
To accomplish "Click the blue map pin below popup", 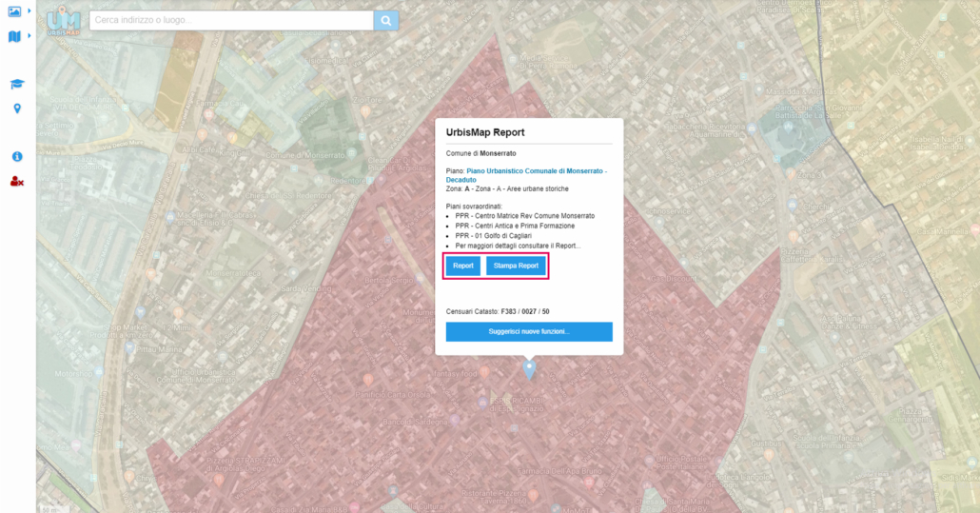I will coord(529,369).
